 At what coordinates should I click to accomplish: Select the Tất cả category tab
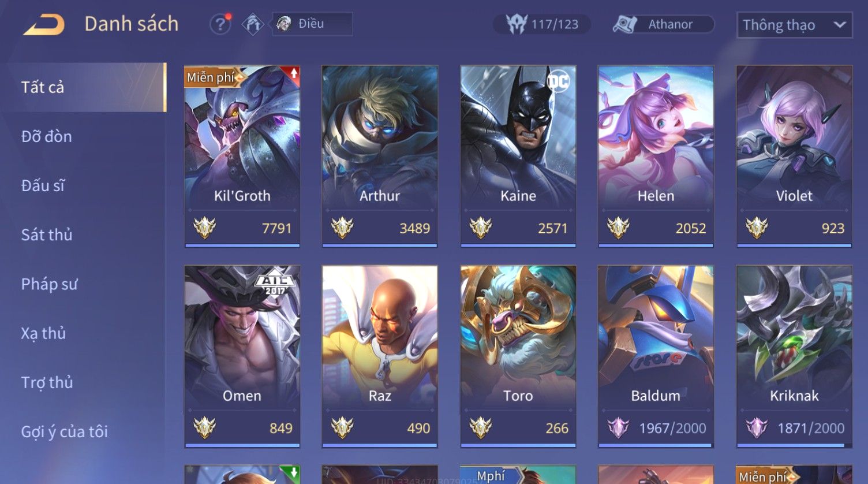coord(83,87)
